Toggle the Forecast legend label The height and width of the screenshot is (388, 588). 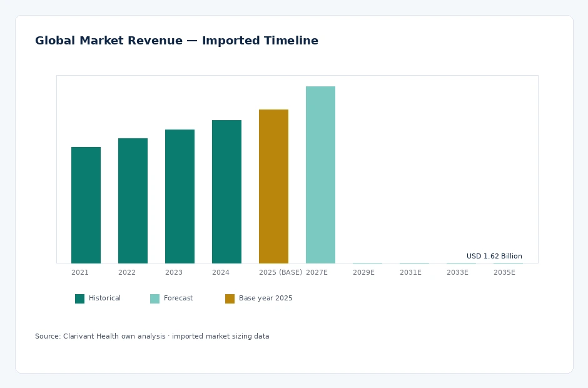(178, 299)
